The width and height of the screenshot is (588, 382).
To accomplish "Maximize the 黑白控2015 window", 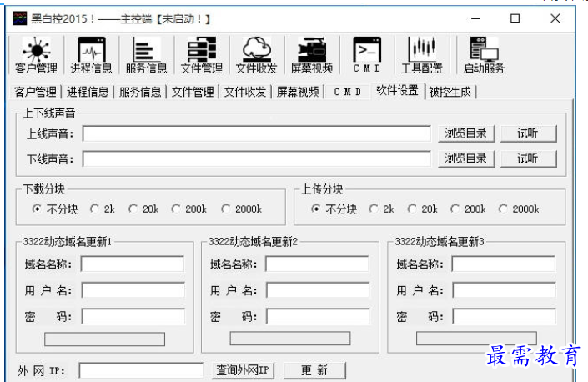I will click(515, 18).
